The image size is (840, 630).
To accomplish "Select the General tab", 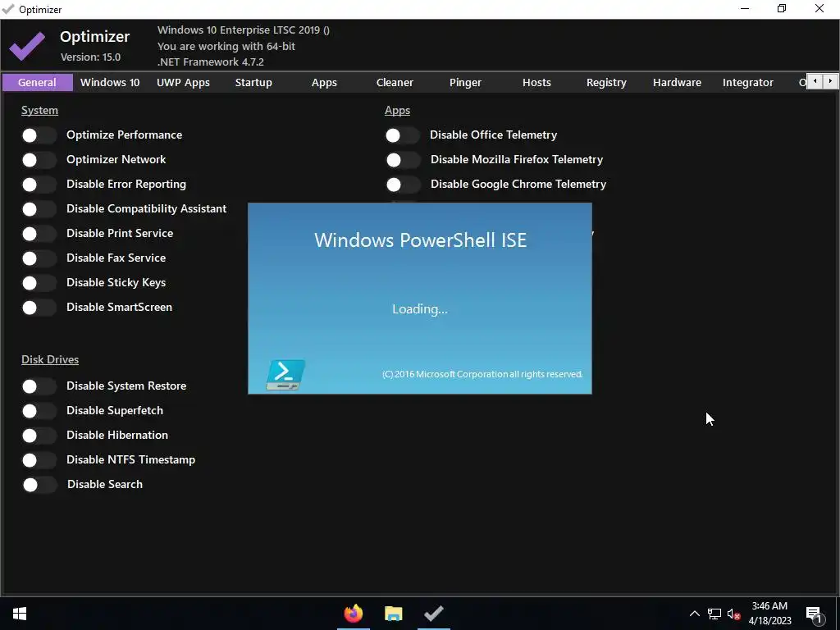I will 38,83.
